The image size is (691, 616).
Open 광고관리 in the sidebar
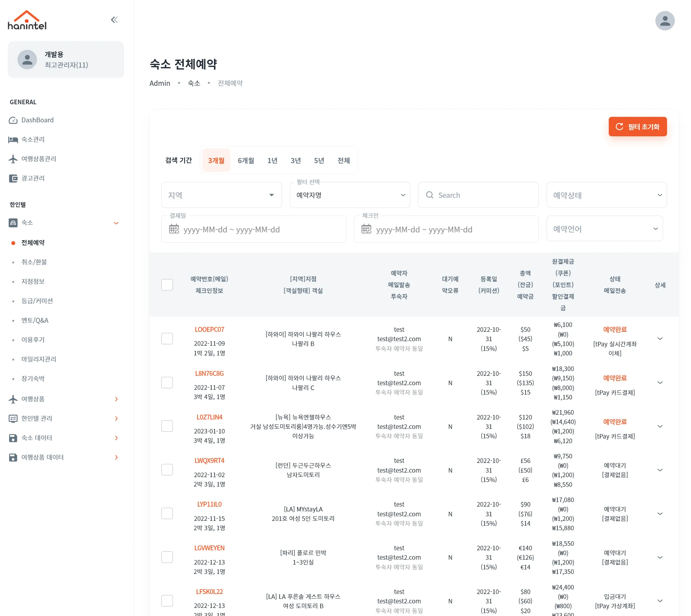33,178
